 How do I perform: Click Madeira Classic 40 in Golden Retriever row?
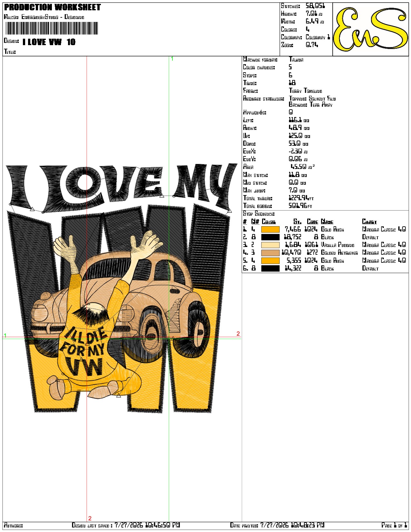[384, 253]
